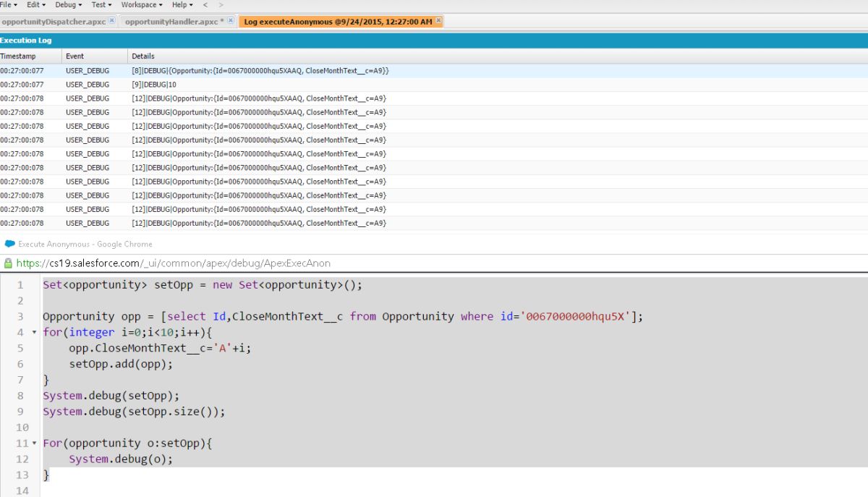Switch to opportunityDispatcher.apxc tab
The image size is (868, 497).
[x=53, y=22]
